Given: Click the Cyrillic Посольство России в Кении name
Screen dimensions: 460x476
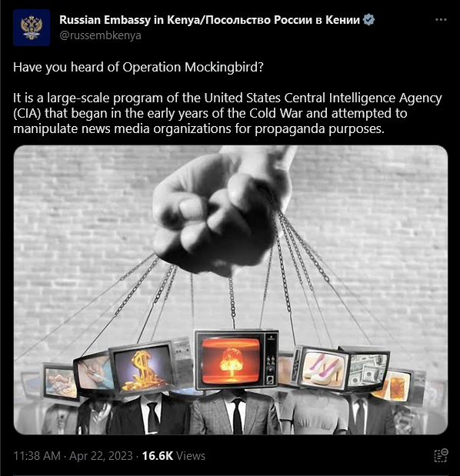Looking at the screenshot, I should tap(281, 20).
